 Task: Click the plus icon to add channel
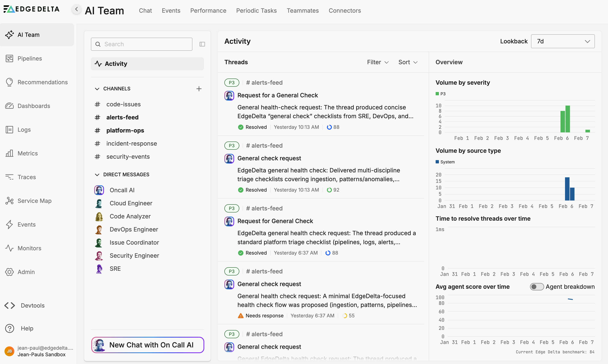pos(199,89)
